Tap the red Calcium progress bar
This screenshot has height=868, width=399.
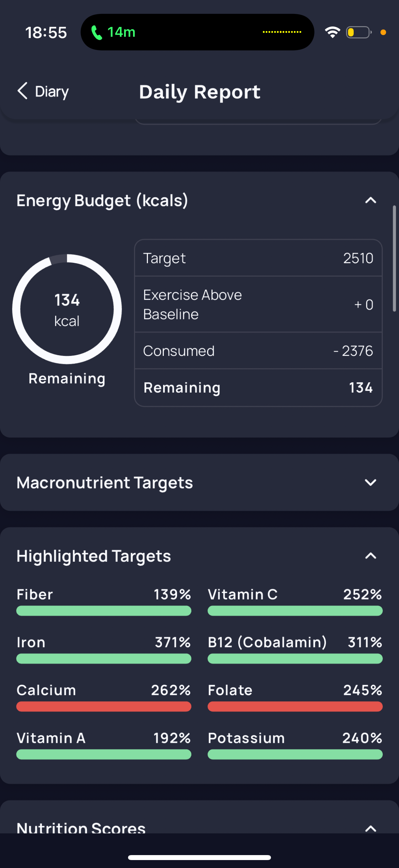pyautogui.click(x=104, y=706)
